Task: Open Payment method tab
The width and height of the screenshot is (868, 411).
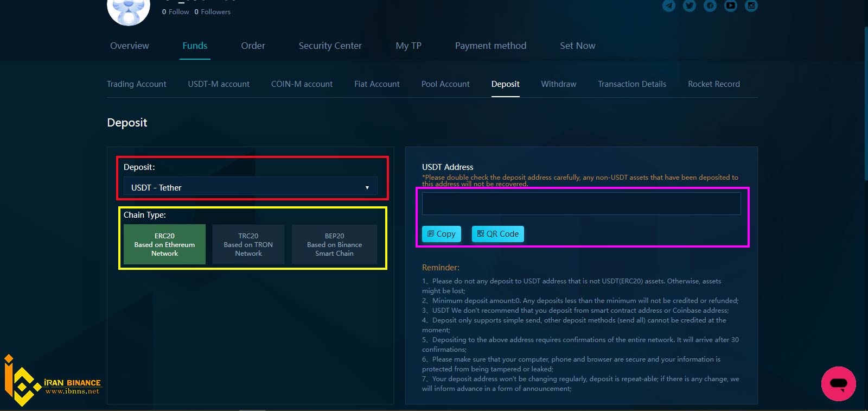Action: [490, 46]
